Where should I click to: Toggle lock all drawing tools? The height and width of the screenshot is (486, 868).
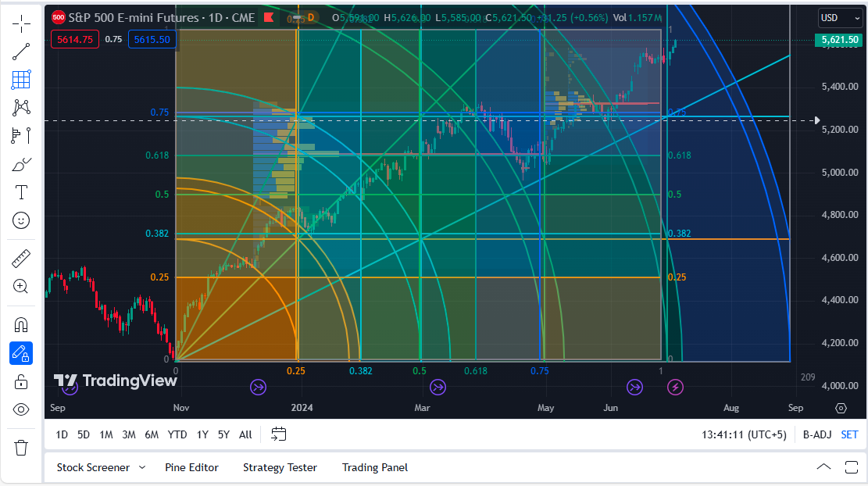pyautogui.click(x=21, y=382)
